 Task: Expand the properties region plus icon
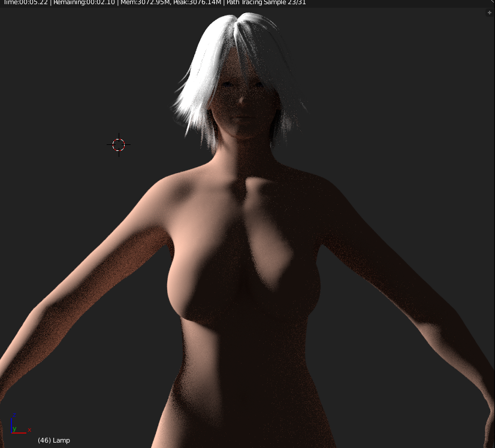pyautogui.click(x=490, y=13)
